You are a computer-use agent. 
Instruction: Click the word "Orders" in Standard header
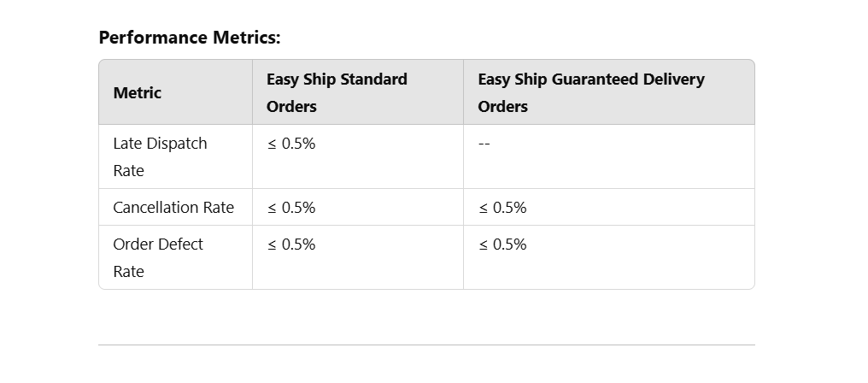[x=291, y=107]
